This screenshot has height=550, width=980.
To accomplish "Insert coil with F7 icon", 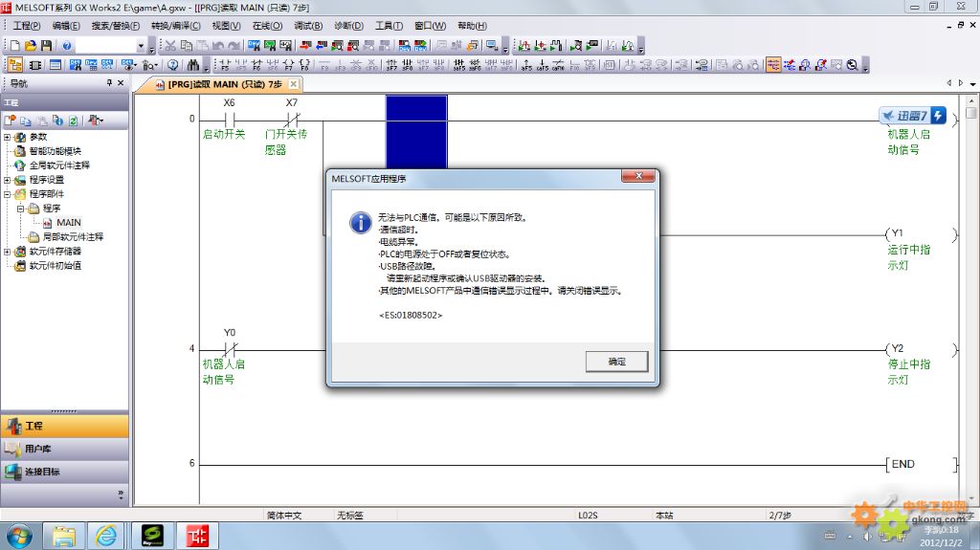I will (x=288, y=65).
